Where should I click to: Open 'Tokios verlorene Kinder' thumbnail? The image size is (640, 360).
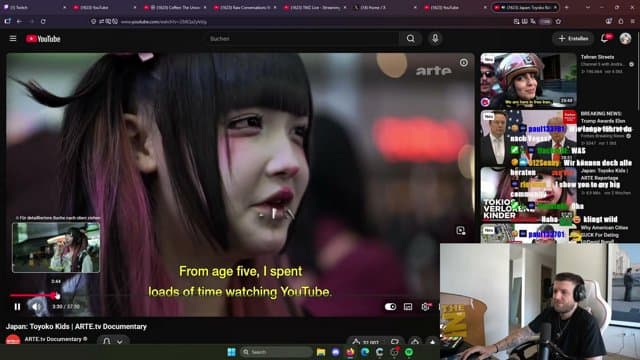pyautogui.click(x=528, y=194)
